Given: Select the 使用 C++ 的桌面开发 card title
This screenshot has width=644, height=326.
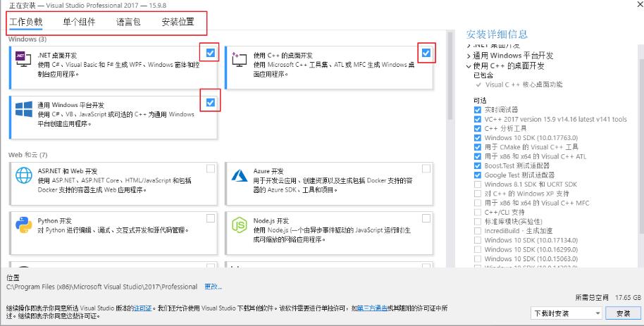Looking at the screenshot, I should [x=283, y=56].
